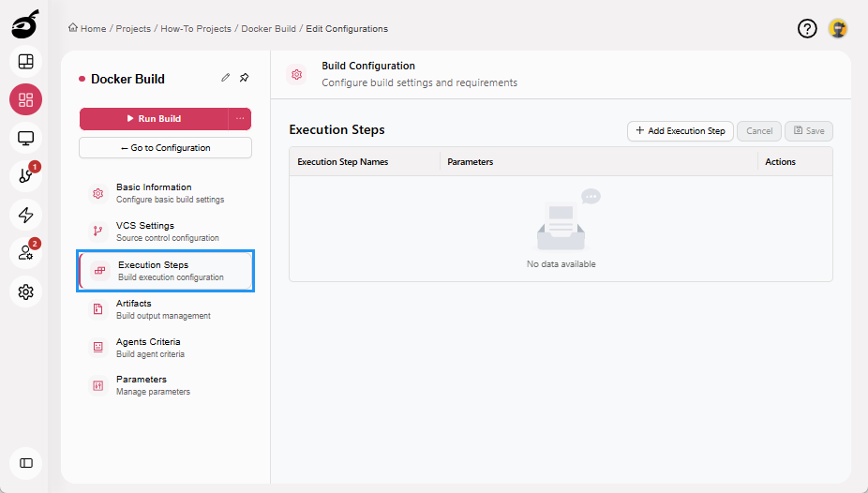Select VCS Settings menu item
This screenshot has height=493, width=868.
166,232
